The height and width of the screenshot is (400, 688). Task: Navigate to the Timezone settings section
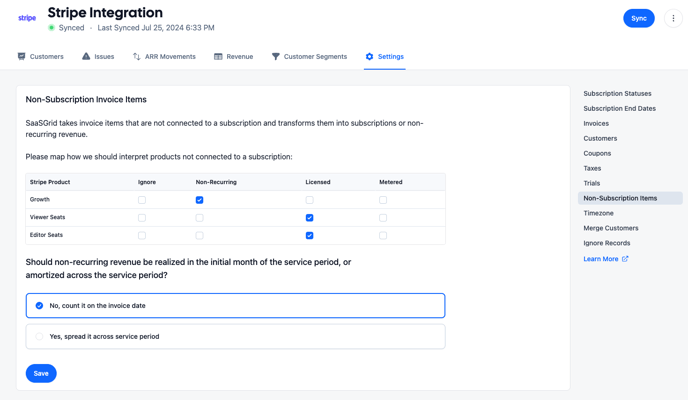pyautogui.click(x=598, y=213)
